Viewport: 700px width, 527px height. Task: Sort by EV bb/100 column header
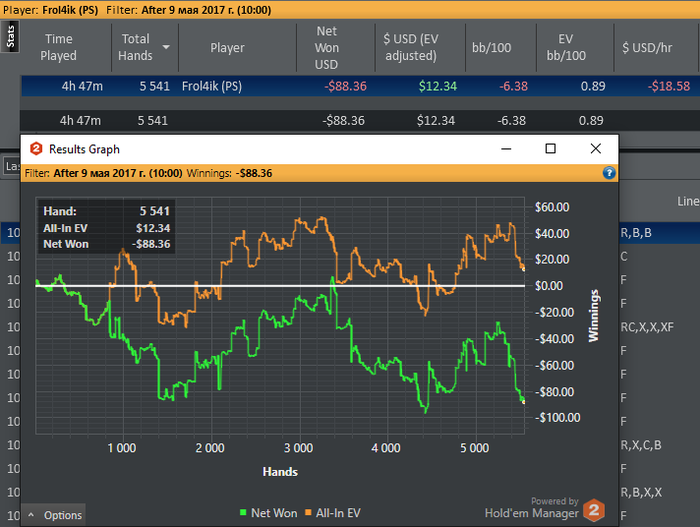566,47
